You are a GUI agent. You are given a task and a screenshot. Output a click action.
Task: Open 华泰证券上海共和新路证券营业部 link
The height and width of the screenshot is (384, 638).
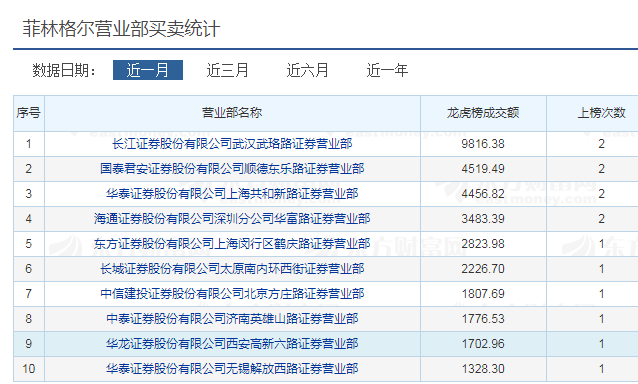coord(232,194)
